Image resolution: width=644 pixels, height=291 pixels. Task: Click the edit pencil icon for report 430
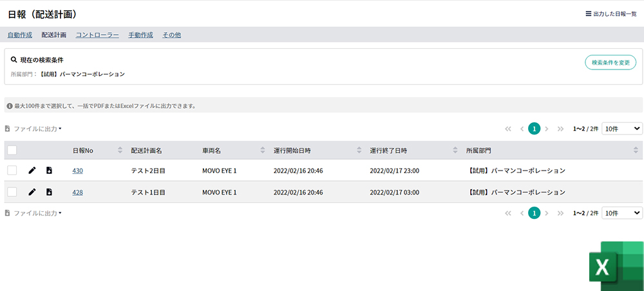pos(32,171)
